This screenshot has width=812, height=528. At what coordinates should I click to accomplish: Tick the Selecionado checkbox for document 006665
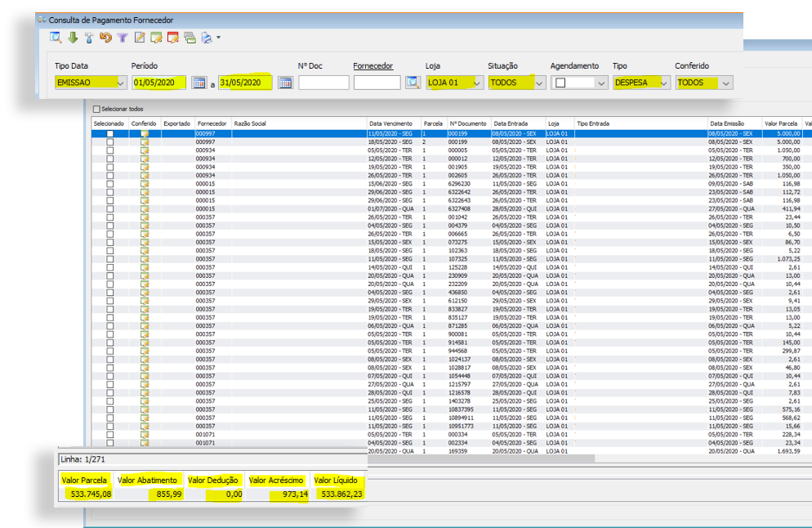(109, 234)
